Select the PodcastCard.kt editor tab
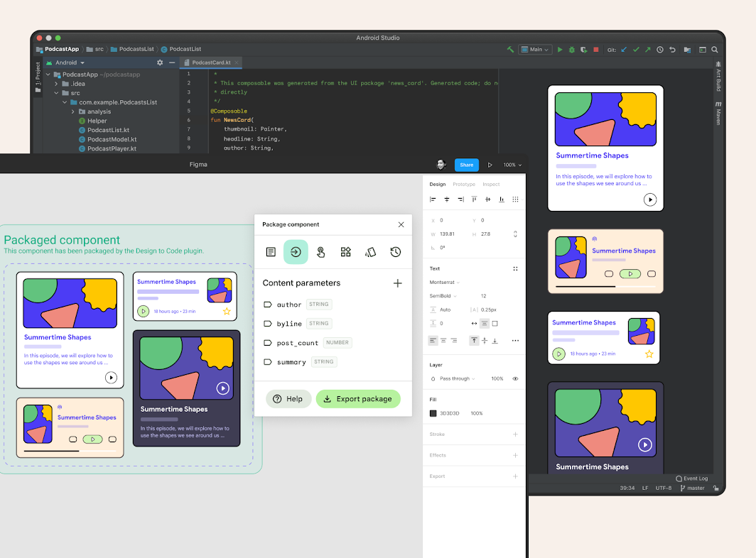756x558 pixels. pyautogui.click(x=211, y=62)
